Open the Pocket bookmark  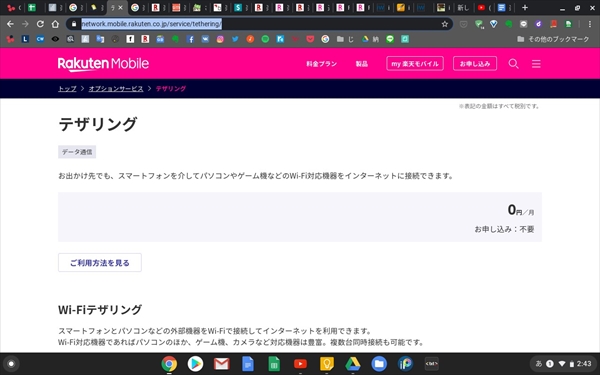click(x=310, y=39)
